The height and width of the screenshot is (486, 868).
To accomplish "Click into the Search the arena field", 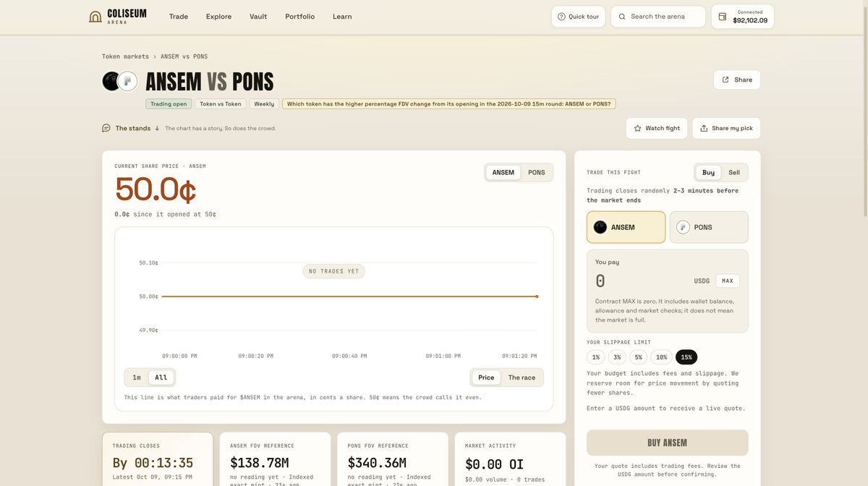I will click(658, 17).
